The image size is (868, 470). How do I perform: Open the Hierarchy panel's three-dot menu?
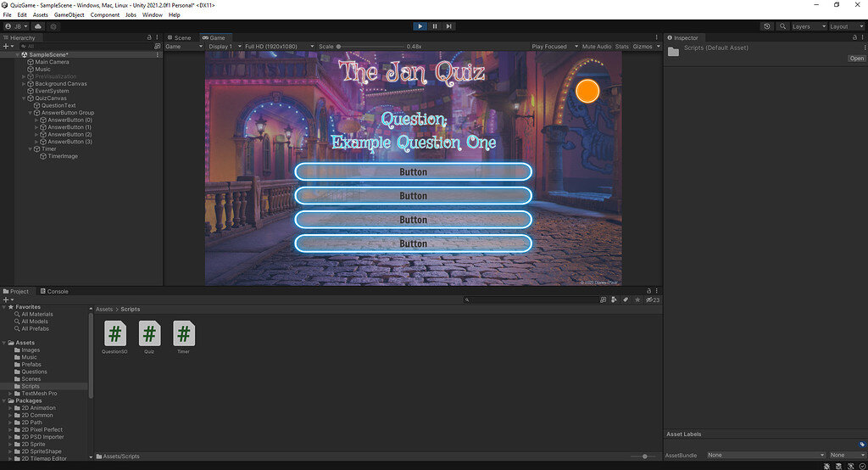(157, 37)
